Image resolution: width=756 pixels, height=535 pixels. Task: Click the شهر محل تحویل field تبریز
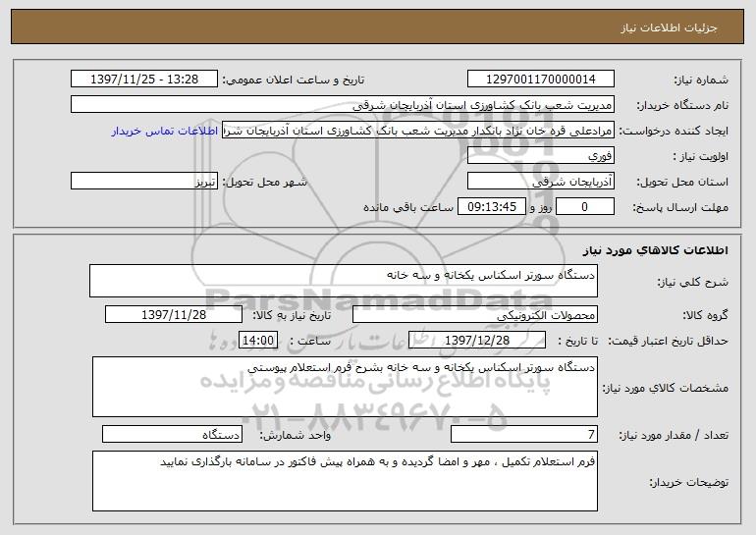click(144, 182)
